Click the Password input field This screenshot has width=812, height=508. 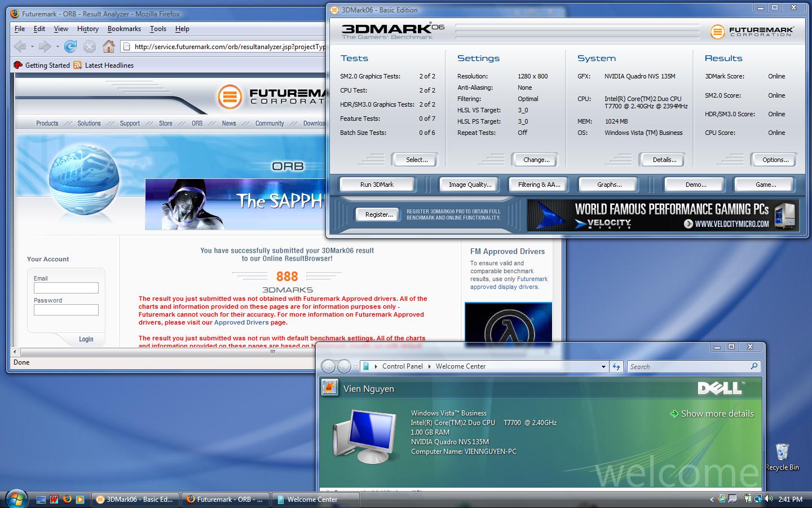pyautogui.click(x=66, y=310)
